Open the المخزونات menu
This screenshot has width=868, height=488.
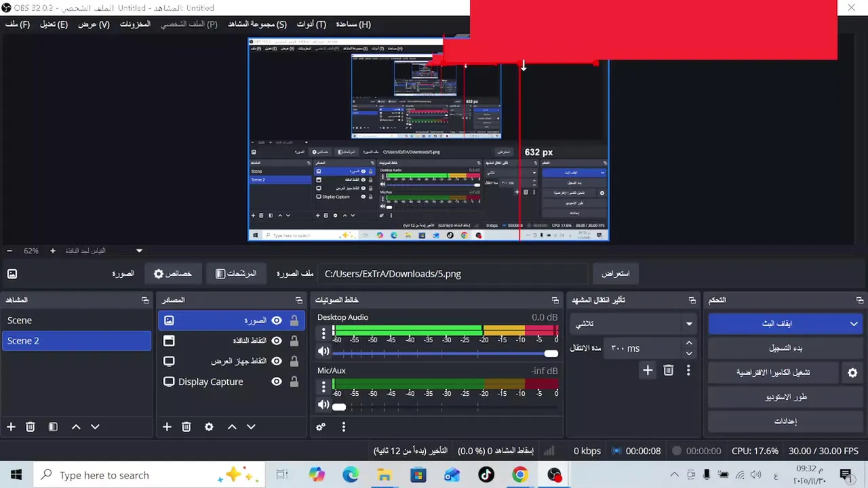135,24
